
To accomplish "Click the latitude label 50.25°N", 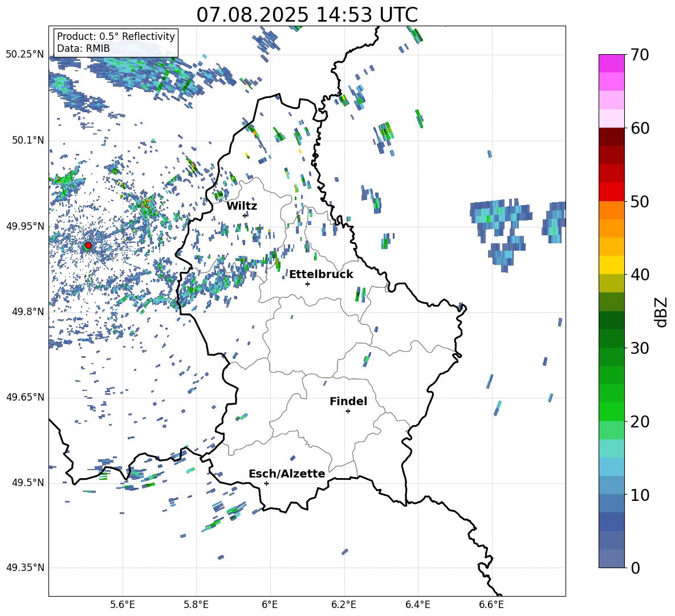I will pyautogui.click(x=25, y=55).
